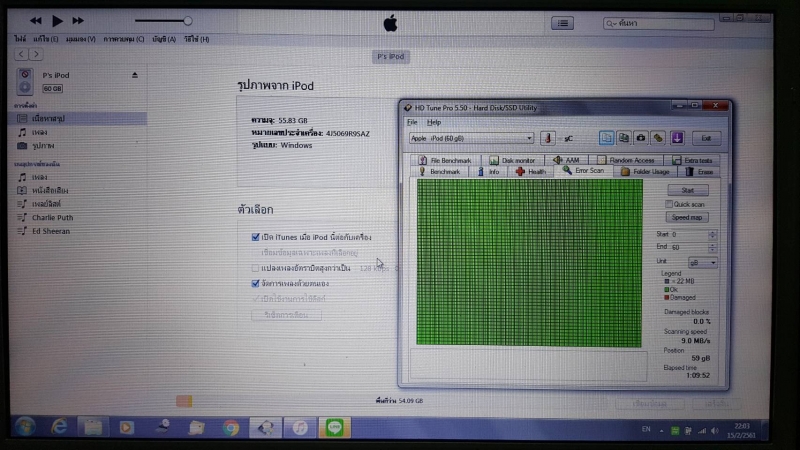
Task: Click the iTunes search field
Action: (x=658, y=23)
